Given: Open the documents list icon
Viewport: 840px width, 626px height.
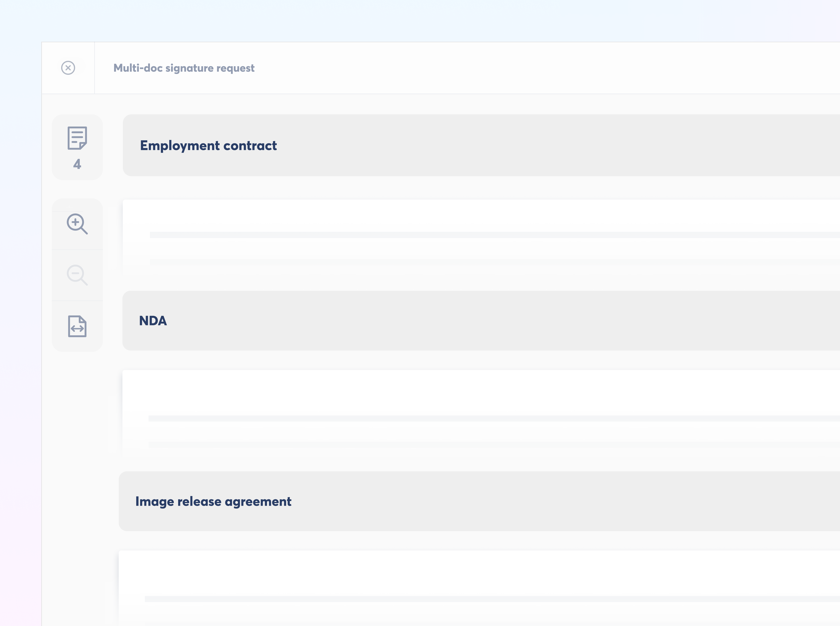Looking at the screenshot, I should click(77, 138).
